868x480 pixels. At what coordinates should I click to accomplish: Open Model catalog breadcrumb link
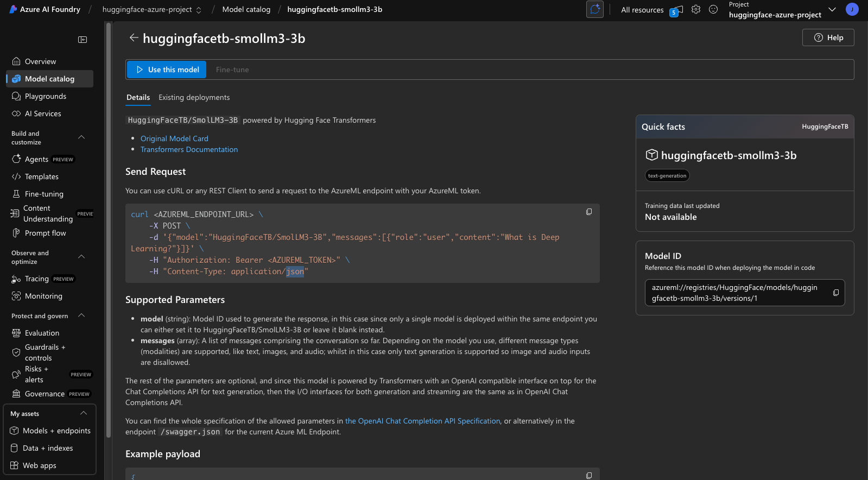(246, 9)
